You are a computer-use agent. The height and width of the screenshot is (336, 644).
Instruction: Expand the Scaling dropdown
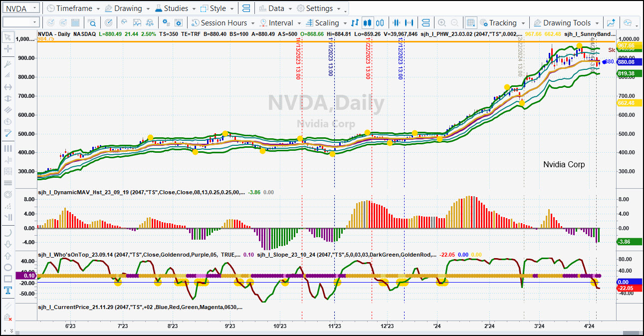345,23
